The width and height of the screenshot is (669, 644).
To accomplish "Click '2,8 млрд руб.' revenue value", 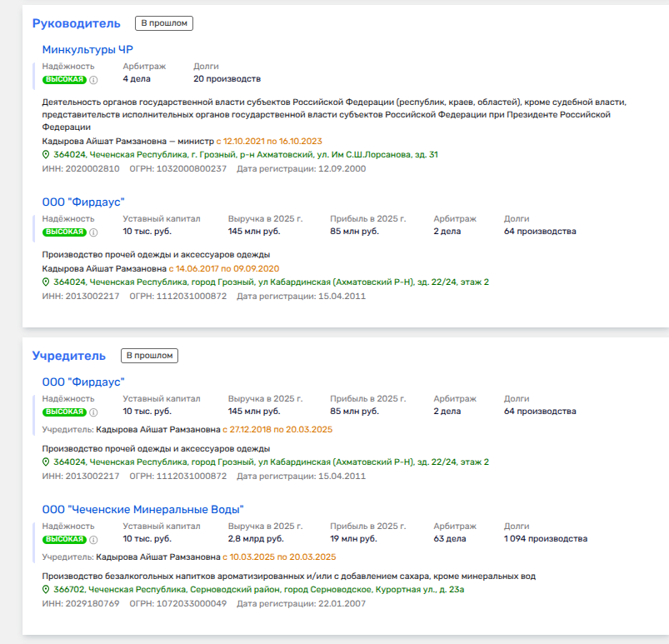I will (256, 539).
